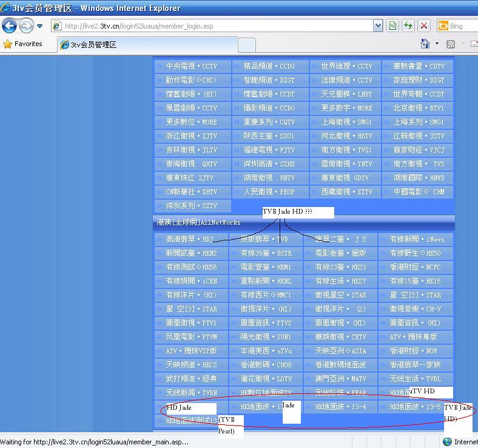The image size is (478, 448).
Task: Click the browser Back arrow button
Action: 9,25
